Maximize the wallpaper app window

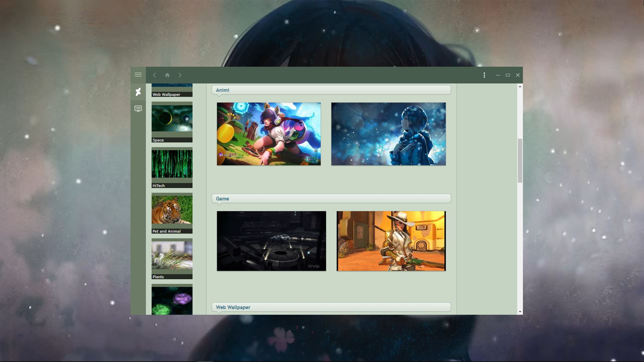pyautogui.click(x=508, y=75)
